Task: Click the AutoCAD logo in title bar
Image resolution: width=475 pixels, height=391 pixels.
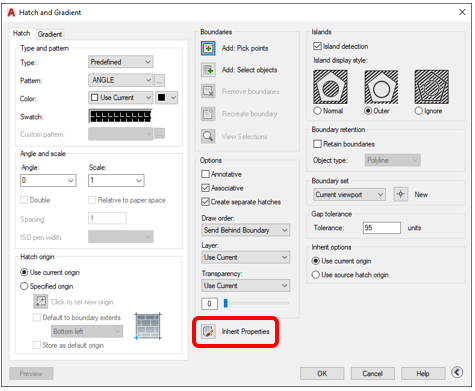Action: [x=11, y=12]
